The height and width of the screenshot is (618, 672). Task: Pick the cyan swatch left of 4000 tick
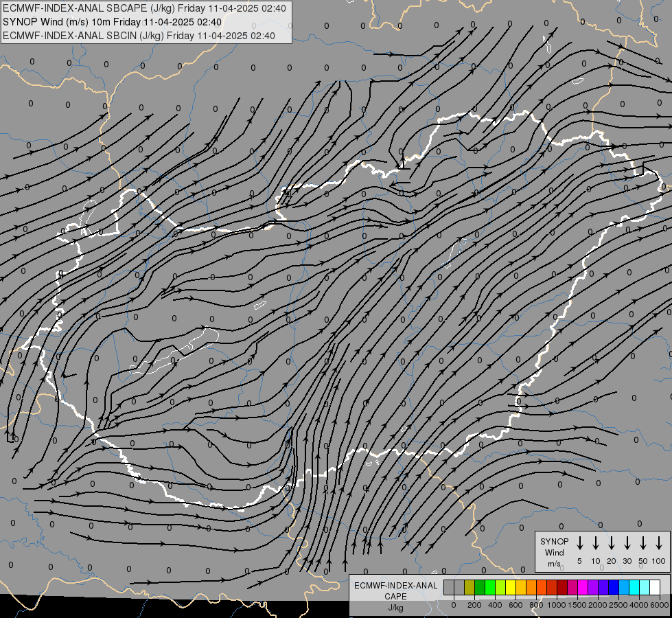click(x=634, y=587)
